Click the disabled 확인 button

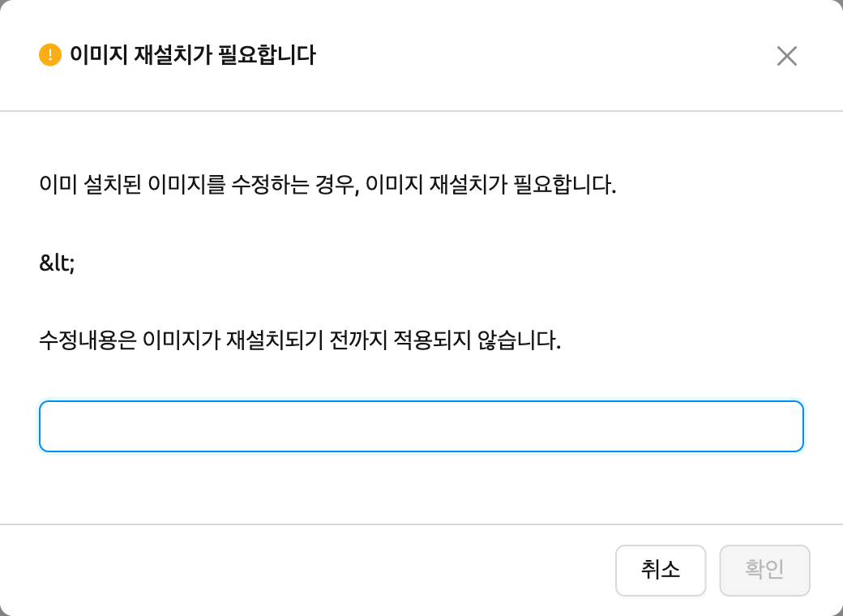tap(764, 571)
